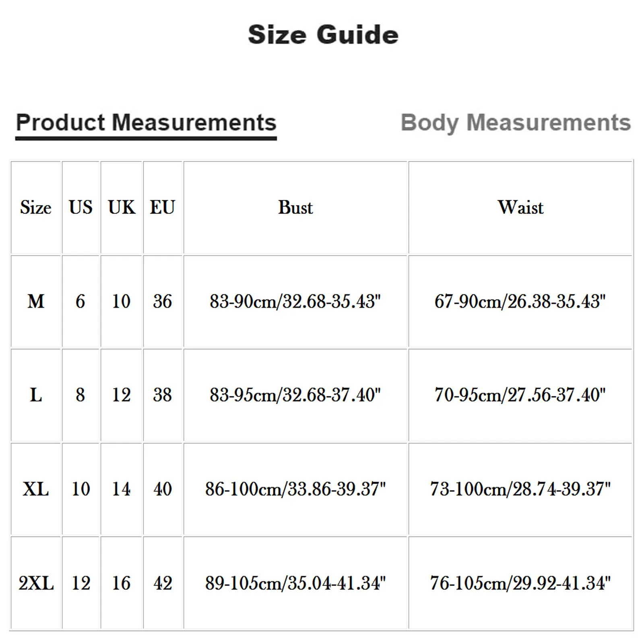
Task: Click EU size 42 cell
Action: click(x=163, y=583)
